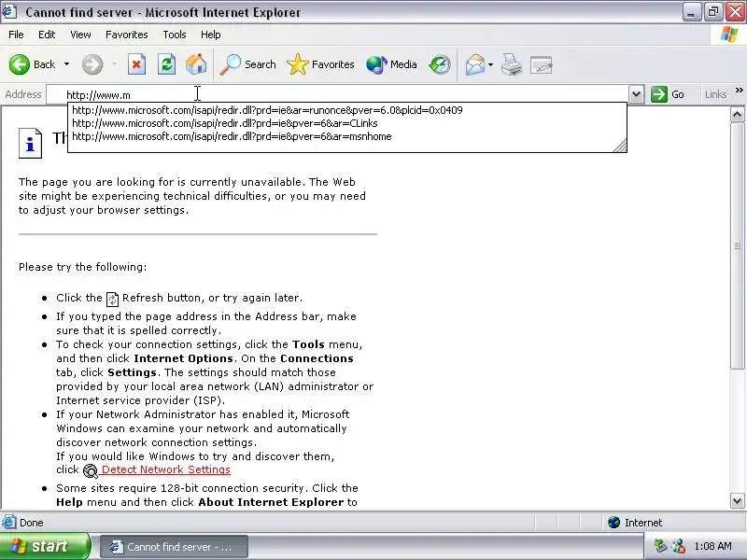This screenshot has height=560, width=747.
Task: Click the vertical scrollbar thumb
Action: [x=737, y=245]
